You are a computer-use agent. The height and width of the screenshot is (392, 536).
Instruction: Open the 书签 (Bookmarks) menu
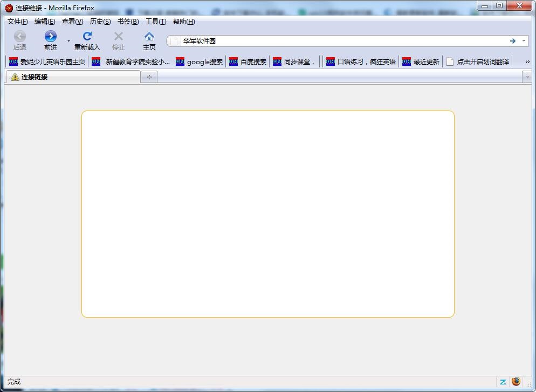(x=128, y=22)
